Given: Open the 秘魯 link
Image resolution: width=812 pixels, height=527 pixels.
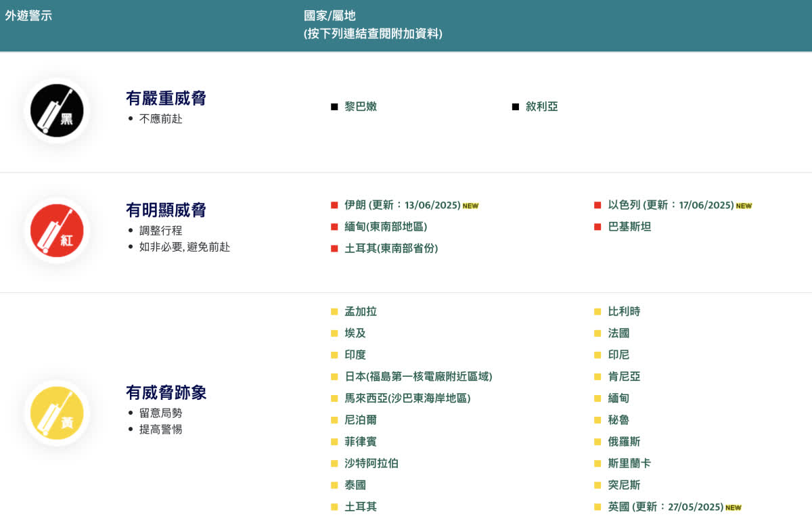Looking at the screenshot, I should [619, 420].
